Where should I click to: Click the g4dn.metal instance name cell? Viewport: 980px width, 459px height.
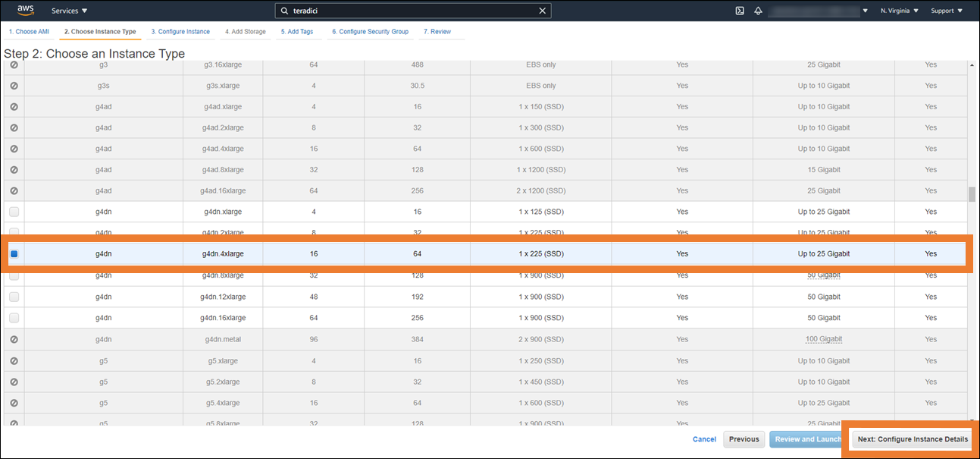223,339
